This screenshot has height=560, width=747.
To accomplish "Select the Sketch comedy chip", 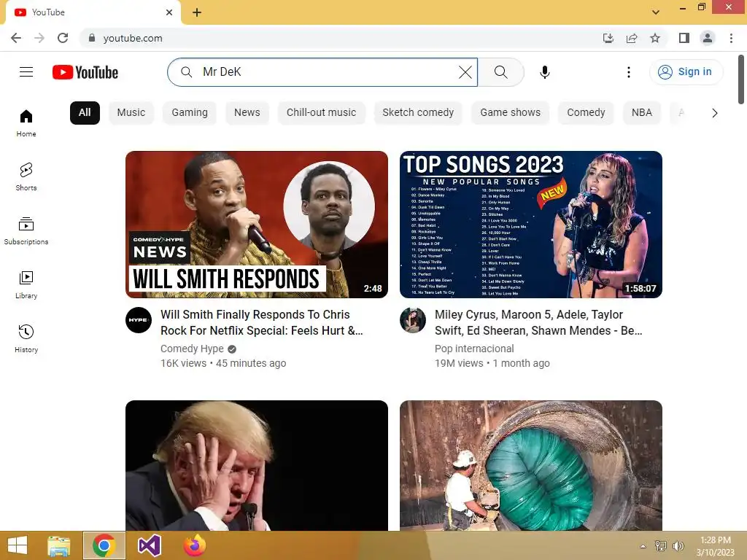I will tap(418, 113).
